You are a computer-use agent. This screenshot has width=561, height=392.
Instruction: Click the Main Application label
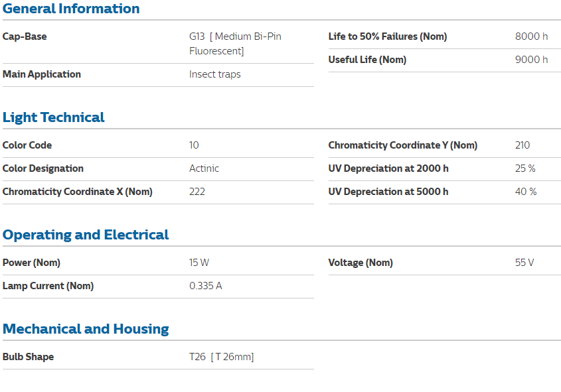click(x=42, y=74)
